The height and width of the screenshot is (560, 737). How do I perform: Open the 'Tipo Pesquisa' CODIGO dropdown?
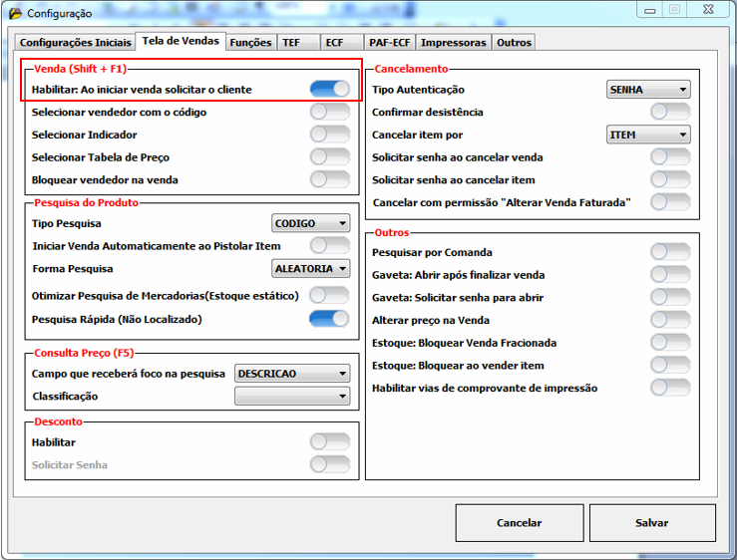[311, 224]
